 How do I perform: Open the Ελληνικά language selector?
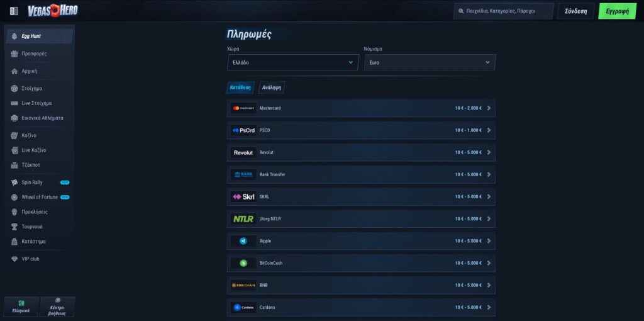[21, 307]
